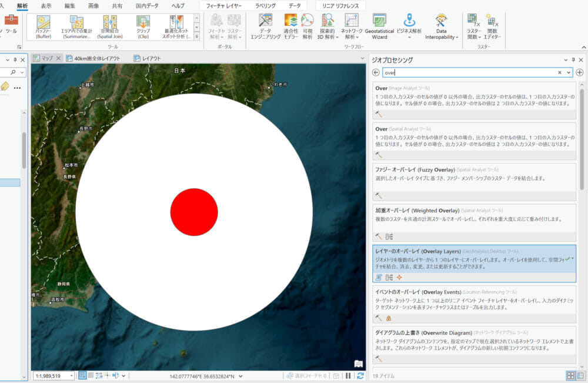Pause map drawing in the status bar
Screen dimensions: 588x383
[348, 375]
